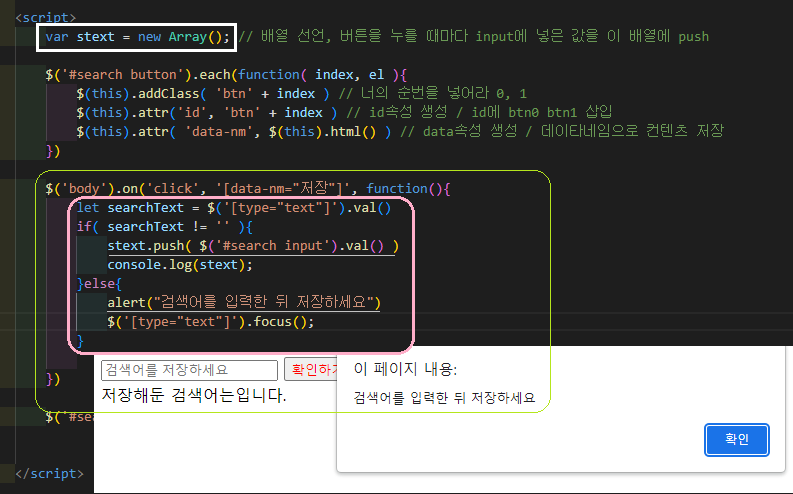
Task: Click the }else{ line
Action: coord(99,284)
